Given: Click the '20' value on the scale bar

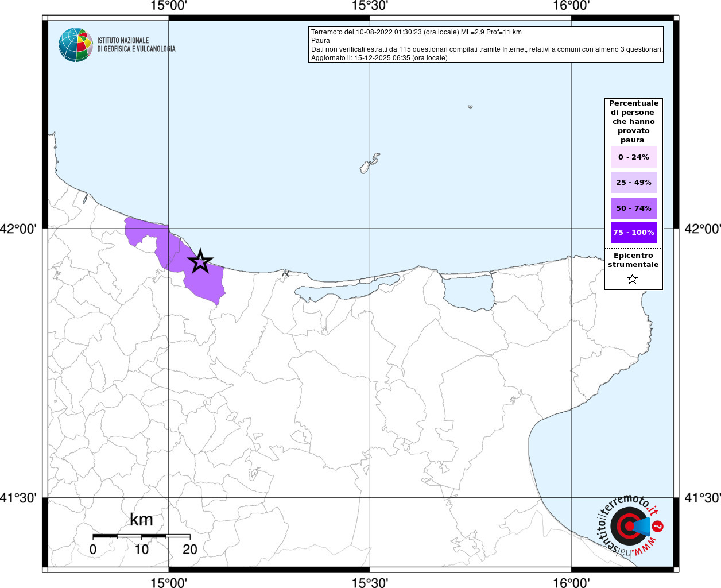Looking at the screenshot, I should click(x=190, y=549).
